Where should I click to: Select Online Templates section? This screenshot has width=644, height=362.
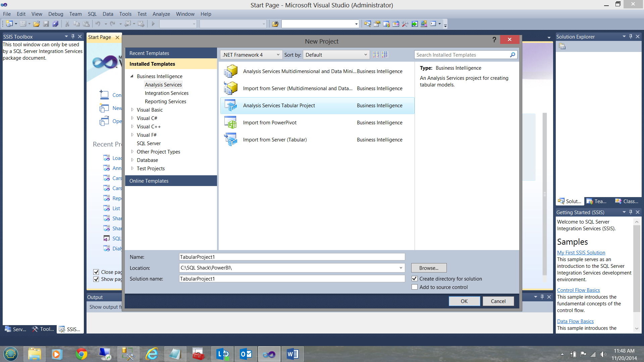pyautogui.click(x=149, y=181)
